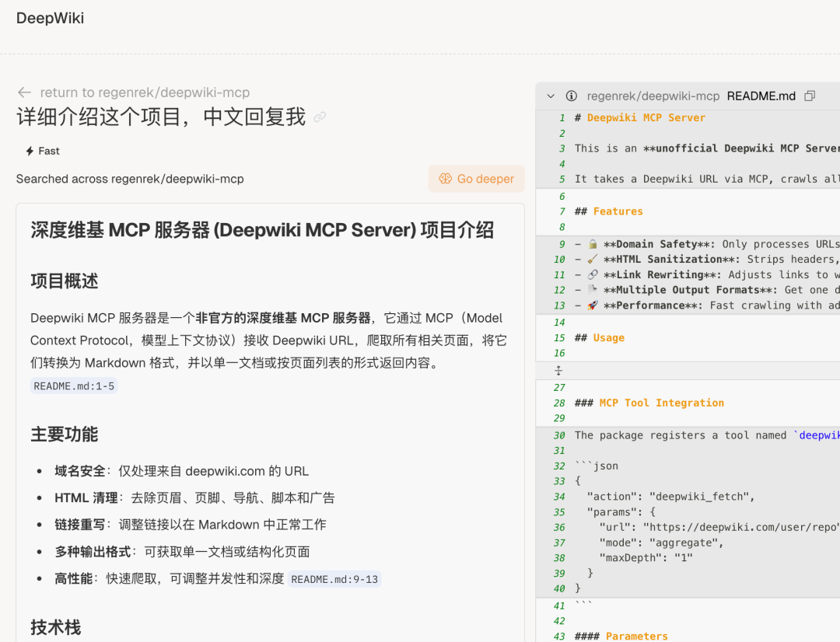Click the back arrow icon
The width and height of the screenshot is (840, 642).
[x=24, y=92]
